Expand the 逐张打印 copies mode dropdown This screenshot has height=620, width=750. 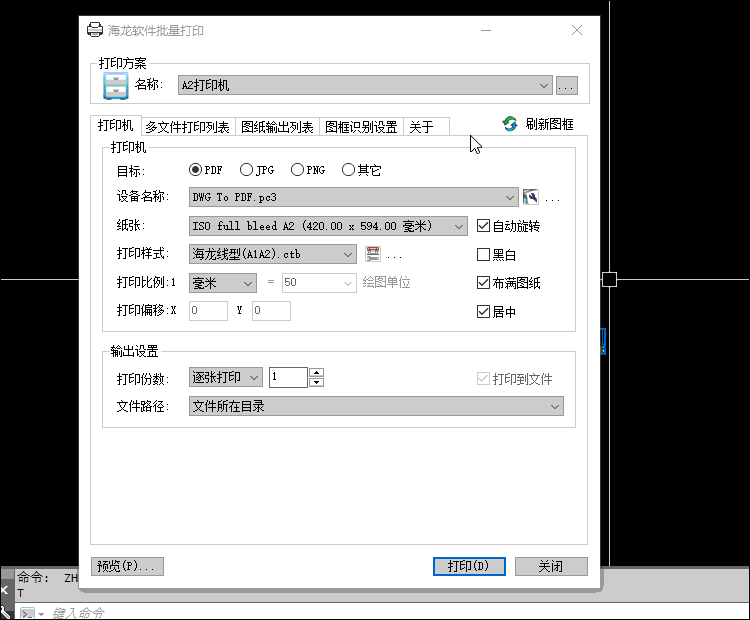coord(226,377)
